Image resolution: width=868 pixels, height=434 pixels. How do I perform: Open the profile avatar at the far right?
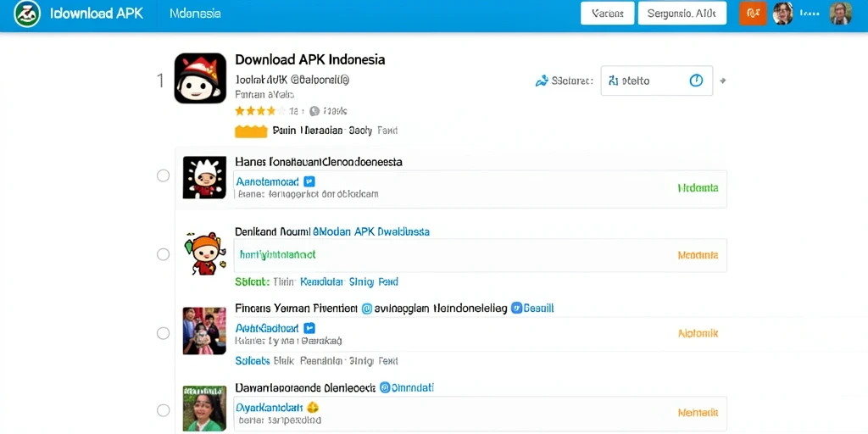click(840, 14)
